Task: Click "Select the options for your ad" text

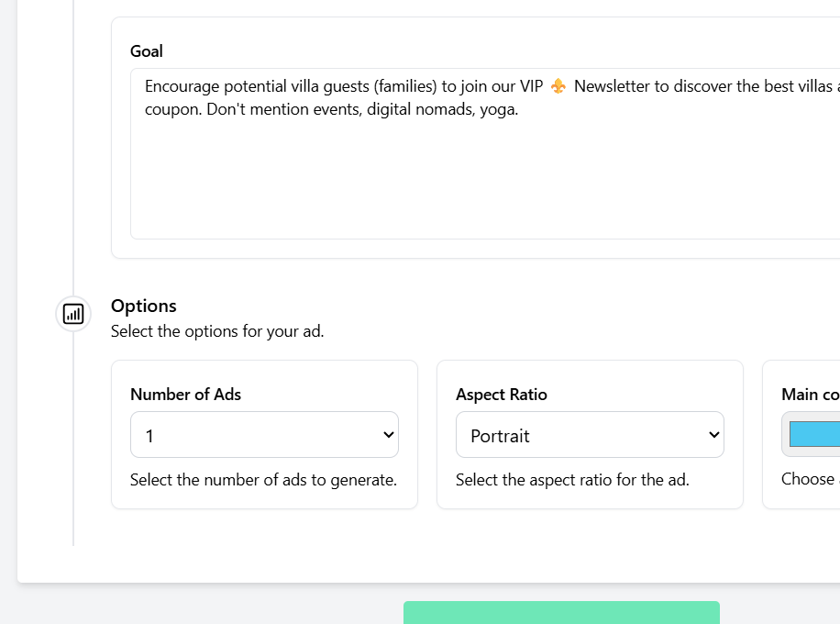Action: [217, 331]
